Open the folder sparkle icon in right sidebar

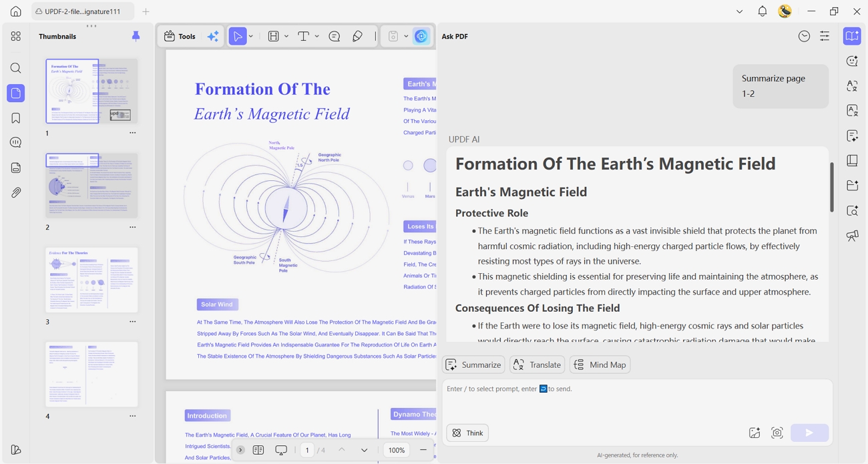[x=852, y=186]
